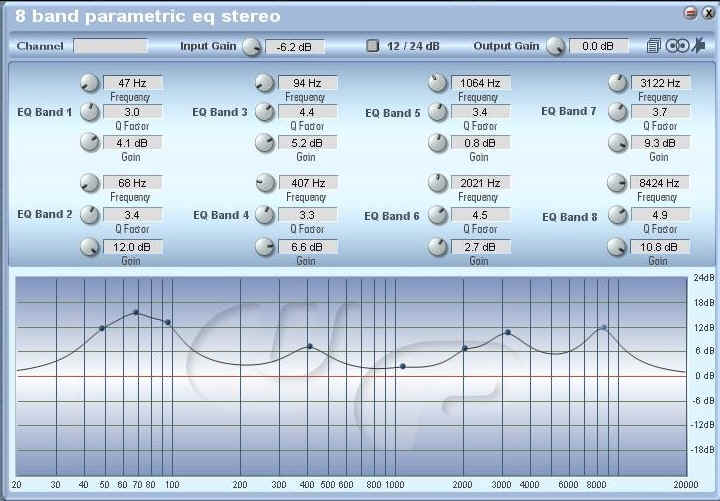Click the 47 Hz frequency field
This screenshot has height=501, width=720.
[133, 83]
